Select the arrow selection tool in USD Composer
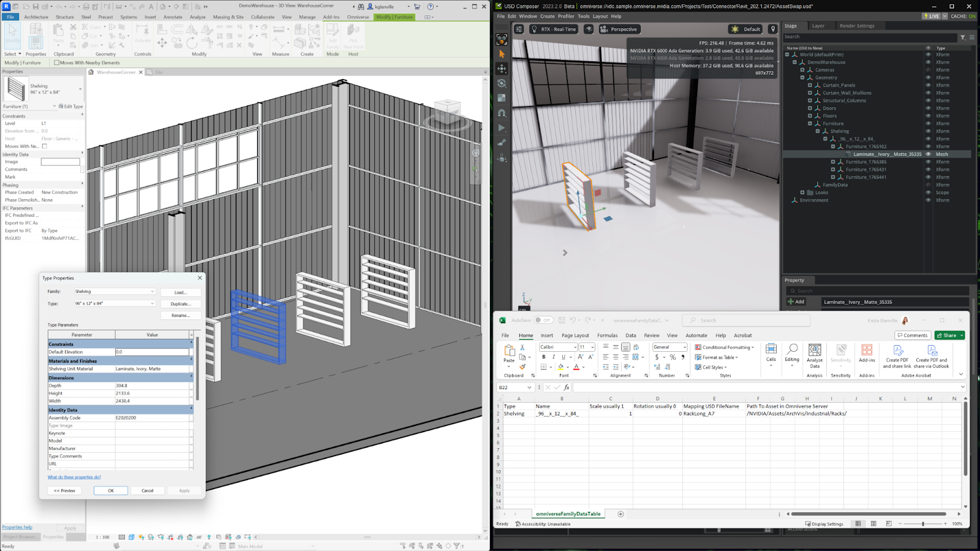Viewport: 980px width, 551px height. [502, 54]
